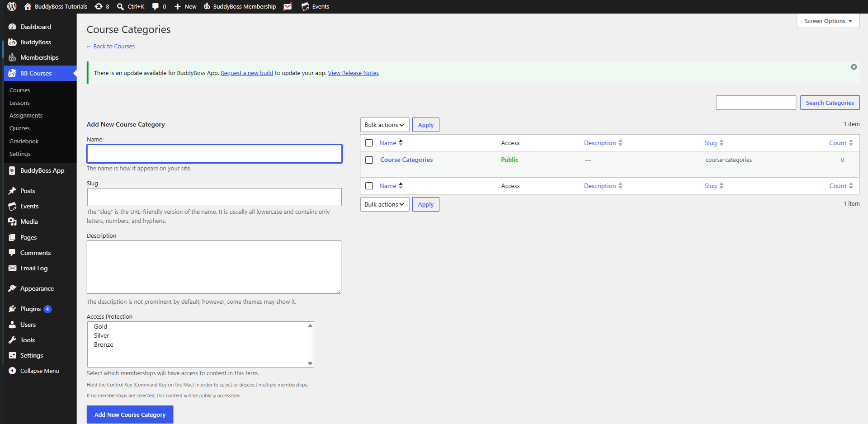
Task: Open the WordPress logo menu
Action: coord(12,6)
